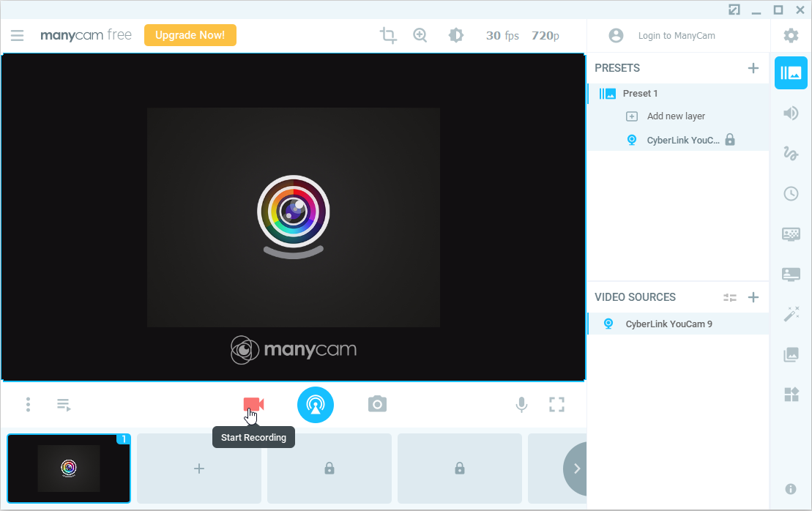
Task: Open the Audio sidebar tab
Action: coord(791,113)
